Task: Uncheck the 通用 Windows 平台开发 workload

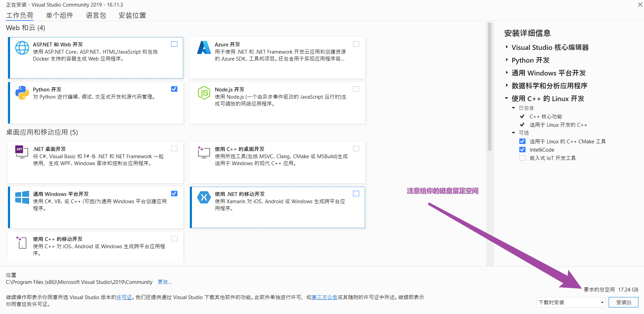Action: click(174, 194)
